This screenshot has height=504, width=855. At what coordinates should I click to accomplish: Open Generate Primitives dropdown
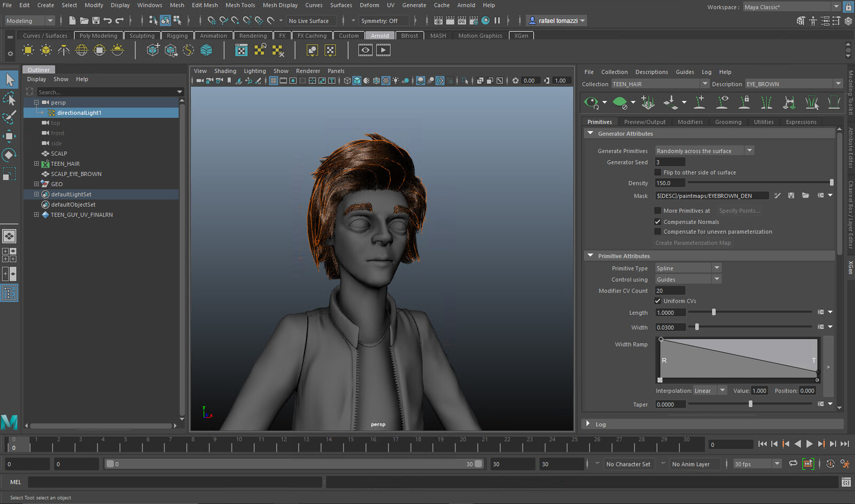[704, 151]
